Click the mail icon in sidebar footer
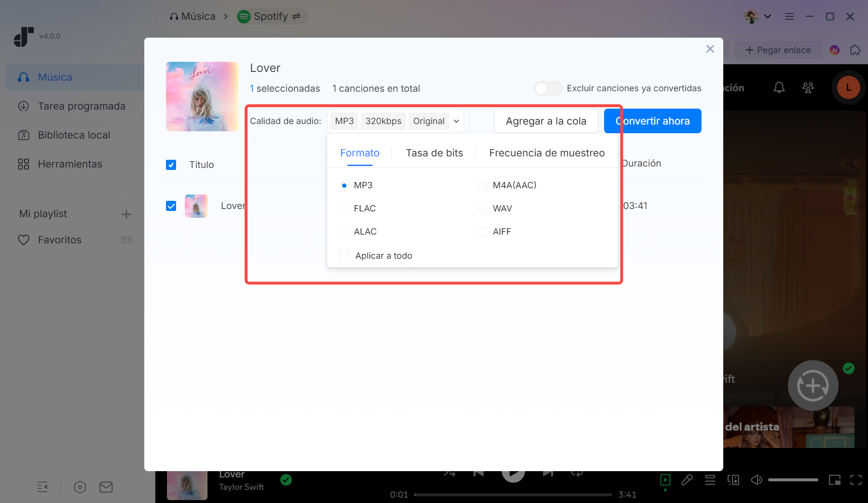Screen dimensions: 868x503 pos(106,487)
